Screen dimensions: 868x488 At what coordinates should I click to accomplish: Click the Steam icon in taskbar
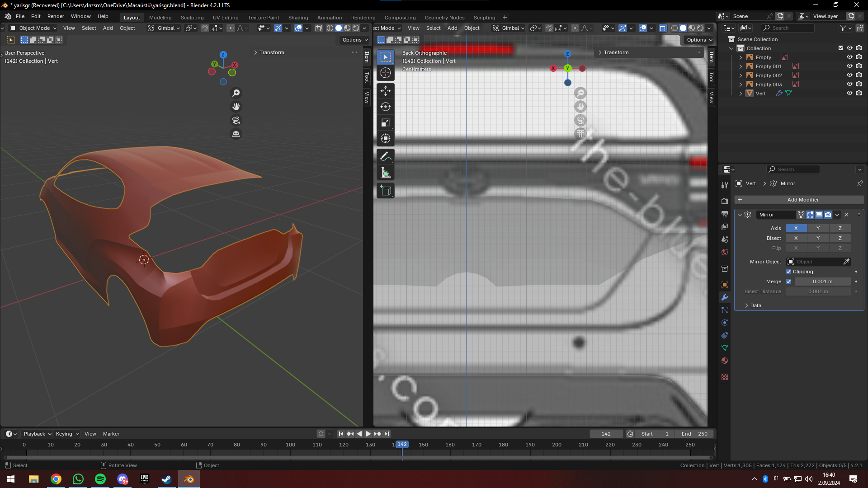(x=166, y=479)
